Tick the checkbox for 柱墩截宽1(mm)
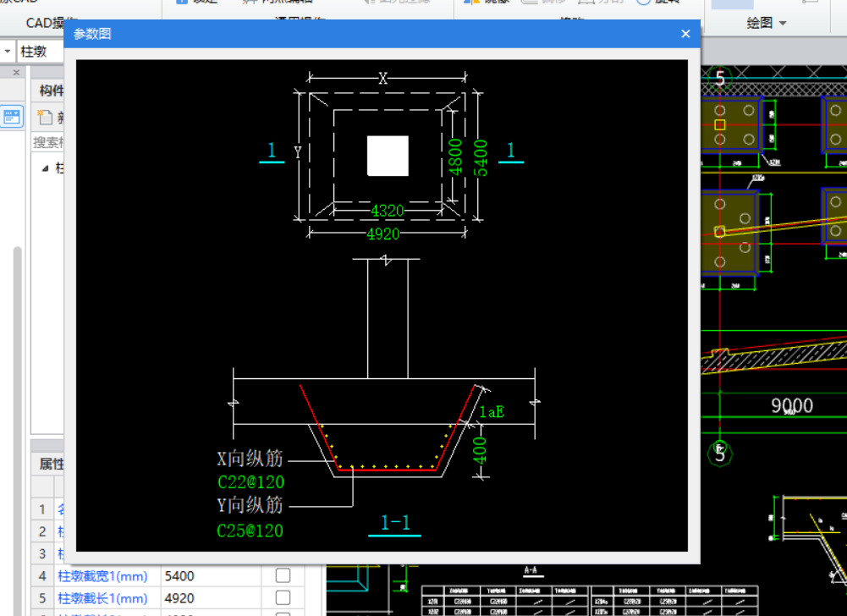847x616 pixels. (x=283, y=575)
